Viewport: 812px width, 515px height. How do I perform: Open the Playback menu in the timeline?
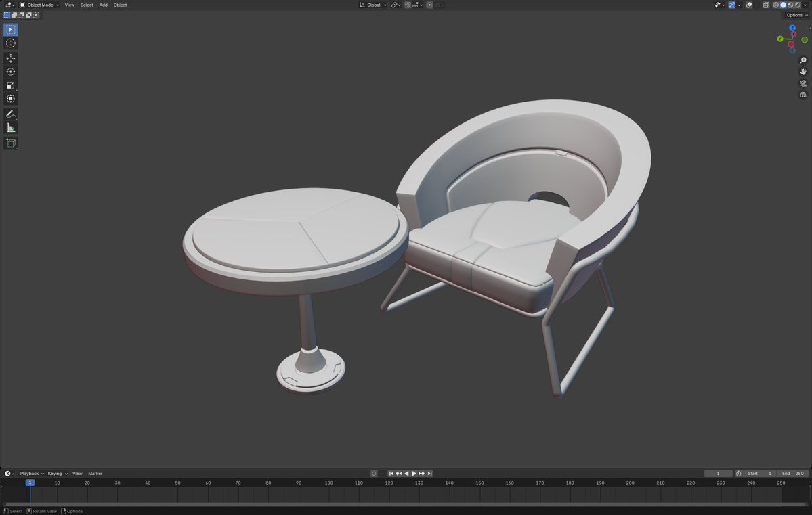(30, 473)
